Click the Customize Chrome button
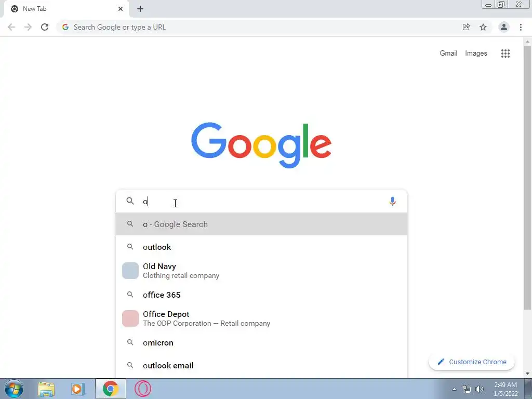Viewport: 532px width, 399px height. click(x=472, y=362)
